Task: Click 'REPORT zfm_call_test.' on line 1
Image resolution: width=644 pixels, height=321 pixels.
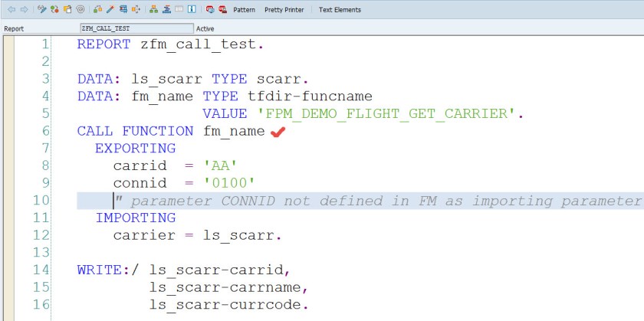Action: point(170,44)
